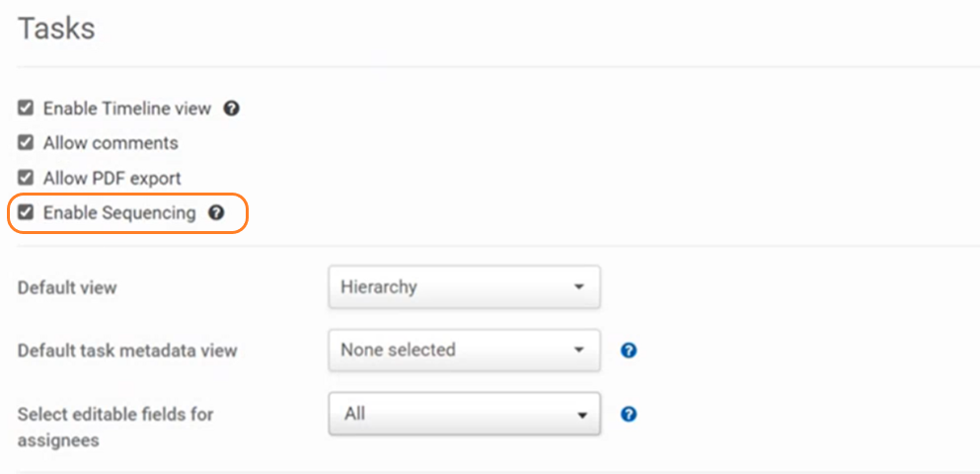Click the Default task metadata view label

point(127,351)
